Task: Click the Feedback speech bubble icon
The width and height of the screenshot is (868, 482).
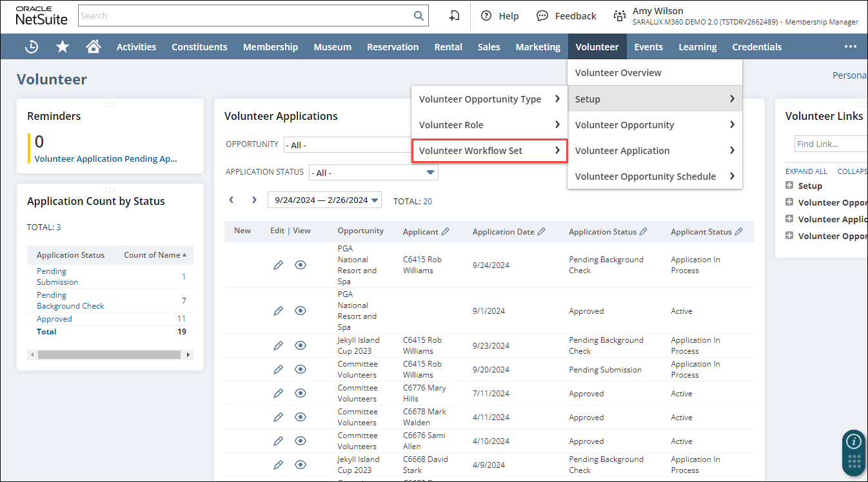Action: click(x=542, y=16)
